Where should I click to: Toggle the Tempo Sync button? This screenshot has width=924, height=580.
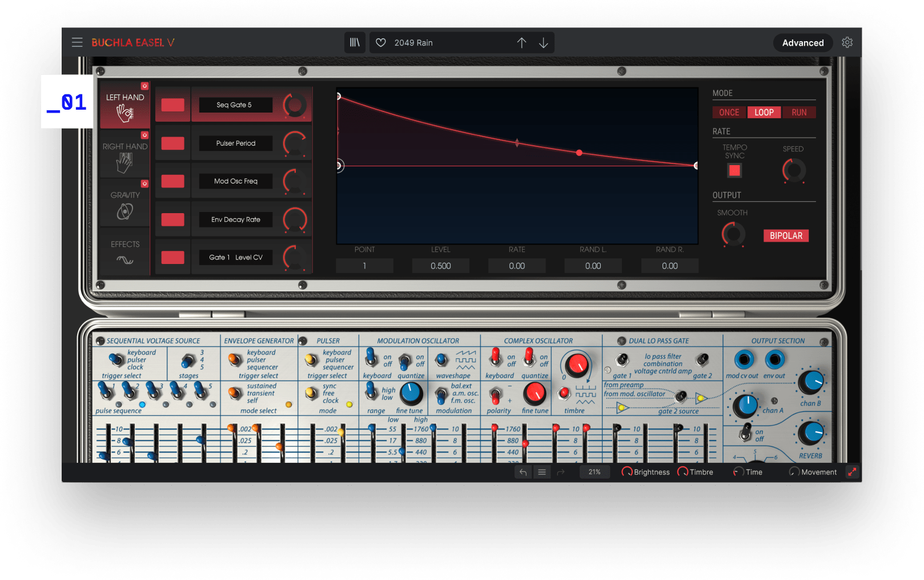pos(734,170)
